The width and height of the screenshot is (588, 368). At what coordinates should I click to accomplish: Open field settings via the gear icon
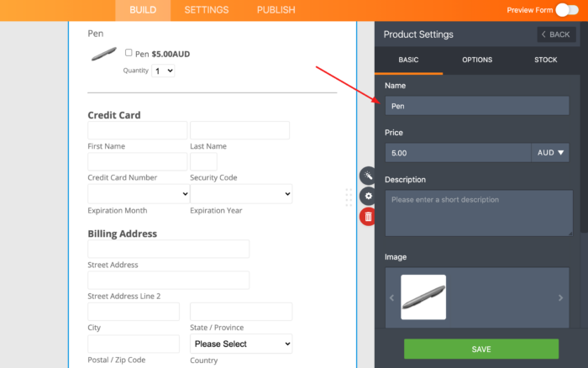tap(368, 196)
